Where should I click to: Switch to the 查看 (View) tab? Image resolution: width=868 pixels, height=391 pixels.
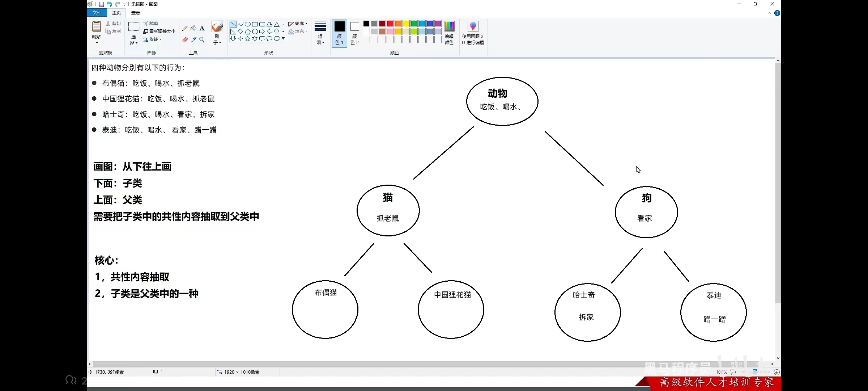136,13
